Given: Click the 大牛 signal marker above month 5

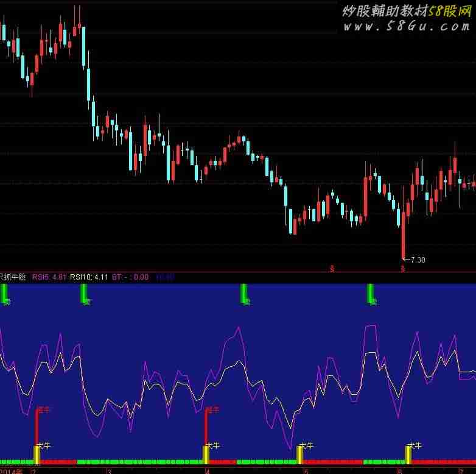Looking at the screenshot, I should point(306,445).
